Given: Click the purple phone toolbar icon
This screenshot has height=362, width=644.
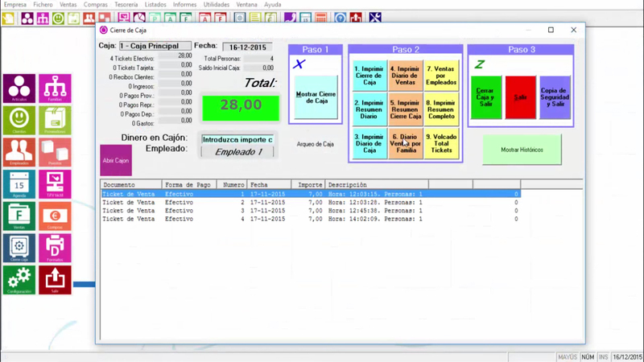Looking at the screenshot, I should click(x=290, y=18).
